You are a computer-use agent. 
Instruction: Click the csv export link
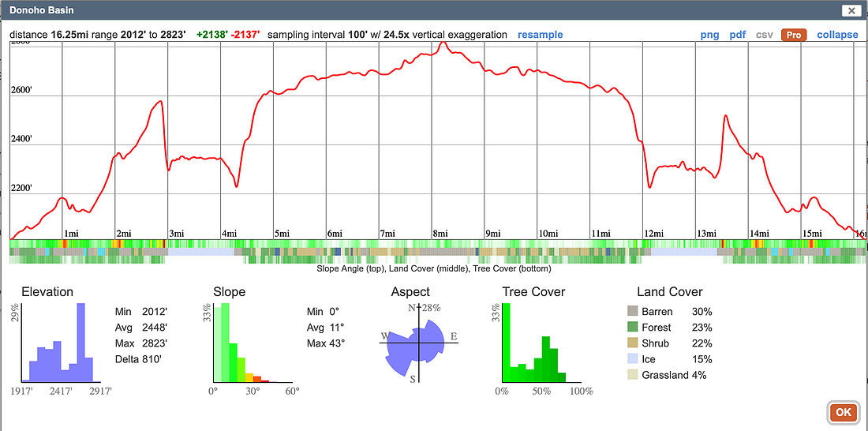(765, 35)
